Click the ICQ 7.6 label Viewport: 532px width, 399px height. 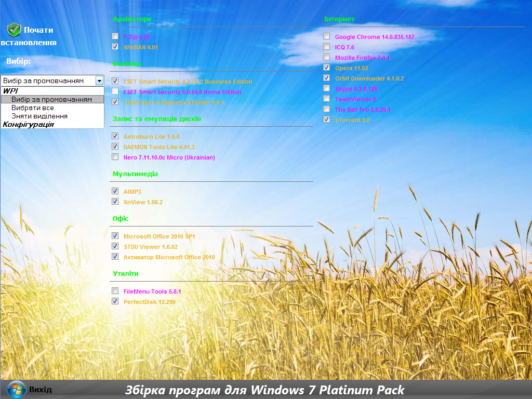[x=344, y=47]
